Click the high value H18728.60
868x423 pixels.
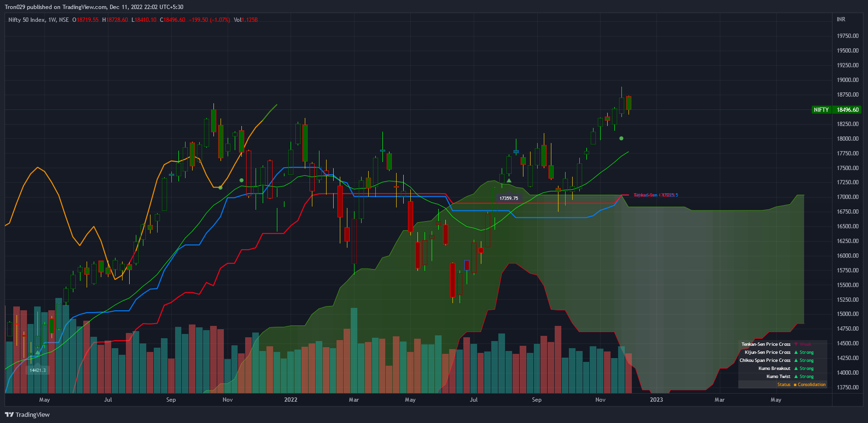115,20
